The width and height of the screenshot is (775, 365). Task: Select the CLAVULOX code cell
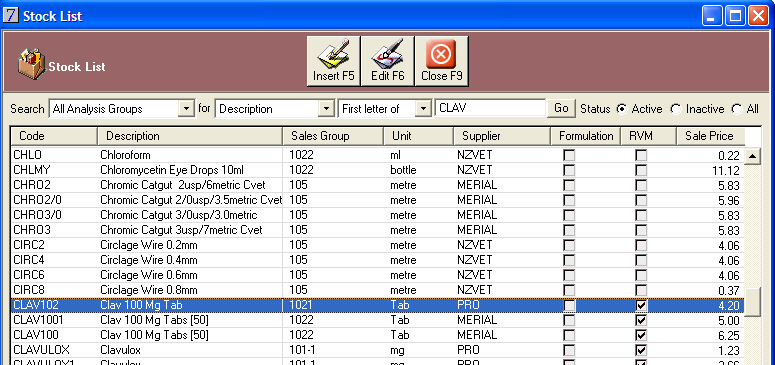[x=54, y=350]
